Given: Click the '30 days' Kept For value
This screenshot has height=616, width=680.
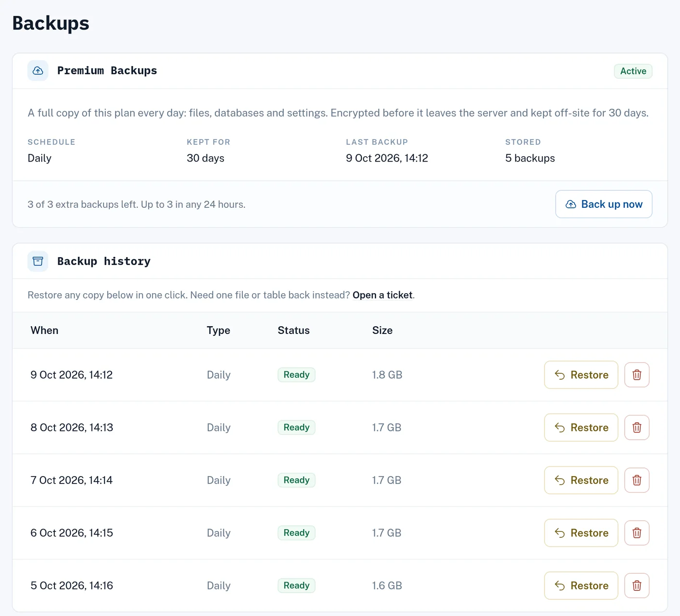Looking at the screenshot, I should click(x=205, y=158).
